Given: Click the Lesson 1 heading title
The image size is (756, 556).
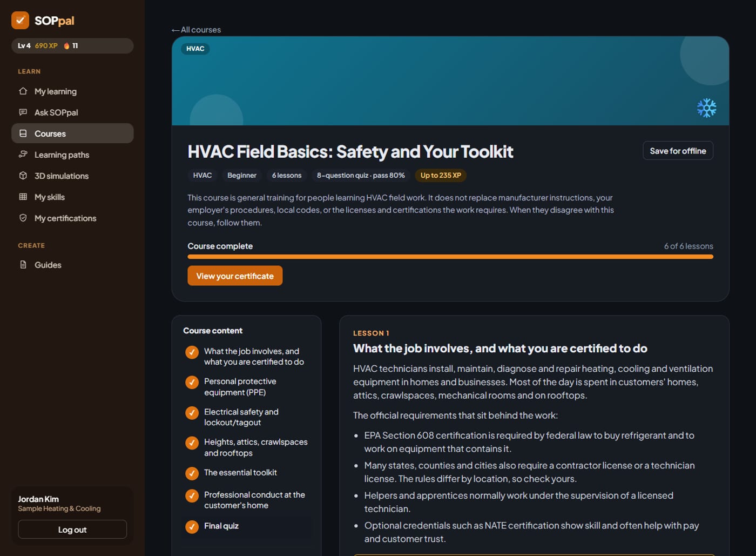Looking at the screenshot, I should click(500, 349).
